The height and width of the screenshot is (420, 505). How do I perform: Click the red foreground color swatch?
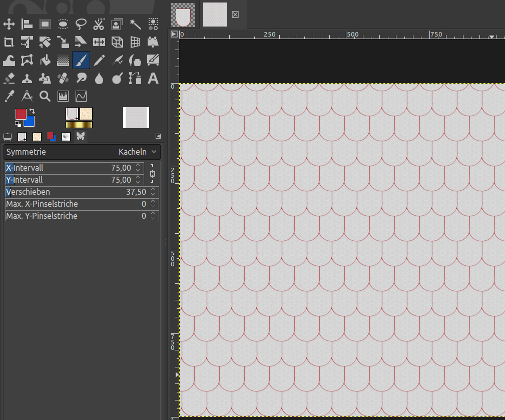click(21, 114)
